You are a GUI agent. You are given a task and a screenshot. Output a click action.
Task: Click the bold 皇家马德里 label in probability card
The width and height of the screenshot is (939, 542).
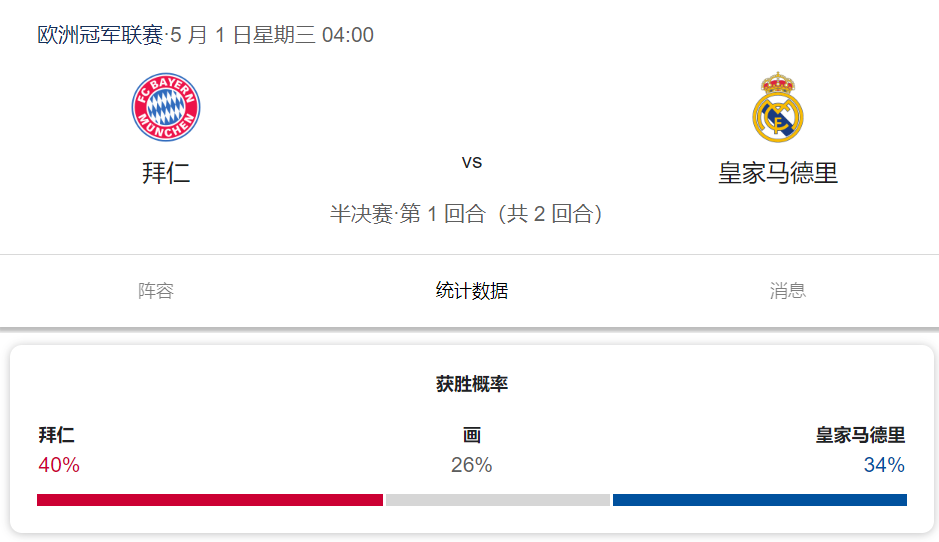pos(860,435)
